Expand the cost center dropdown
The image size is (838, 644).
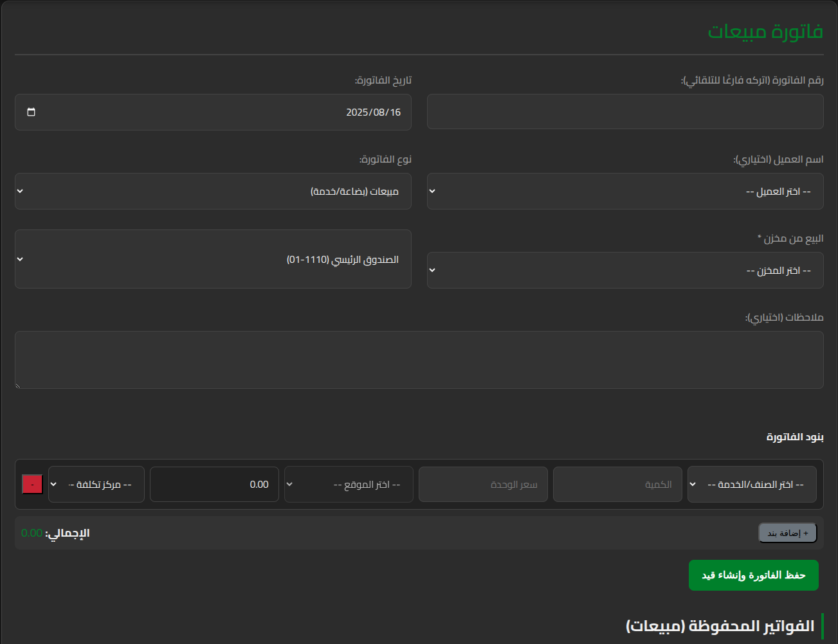tap(96, 485)
